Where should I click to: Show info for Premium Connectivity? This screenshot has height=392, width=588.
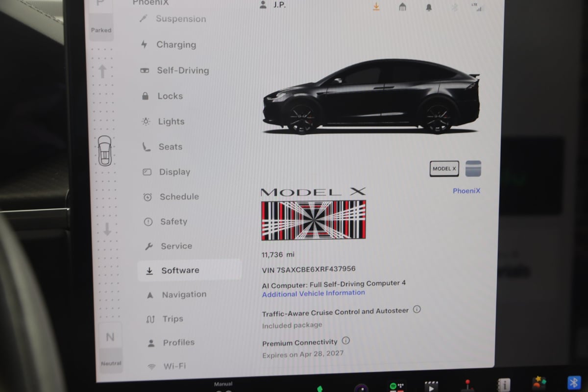(345, 341)
